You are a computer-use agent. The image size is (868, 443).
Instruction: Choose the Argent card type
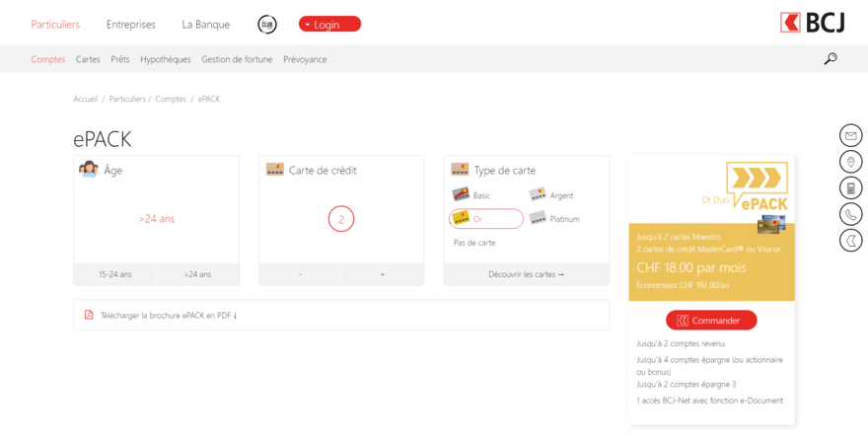click(x=561, y=195)
